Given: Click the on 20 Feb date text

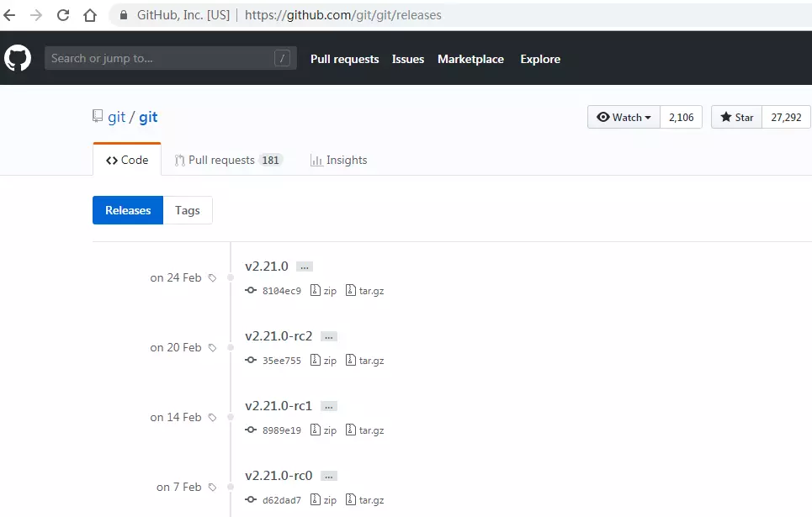Looking at the screenshot, I should [176, 348].
